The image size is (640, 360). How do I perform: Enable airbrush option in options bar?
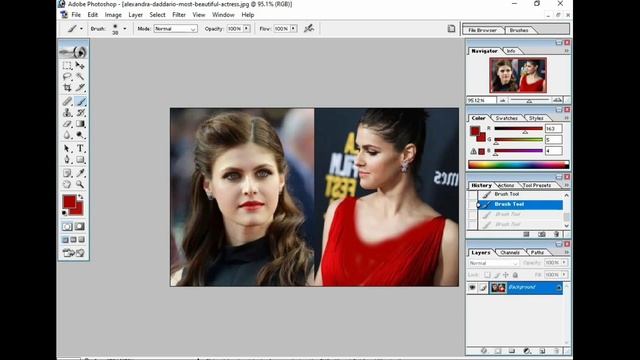tap(309, 29)
